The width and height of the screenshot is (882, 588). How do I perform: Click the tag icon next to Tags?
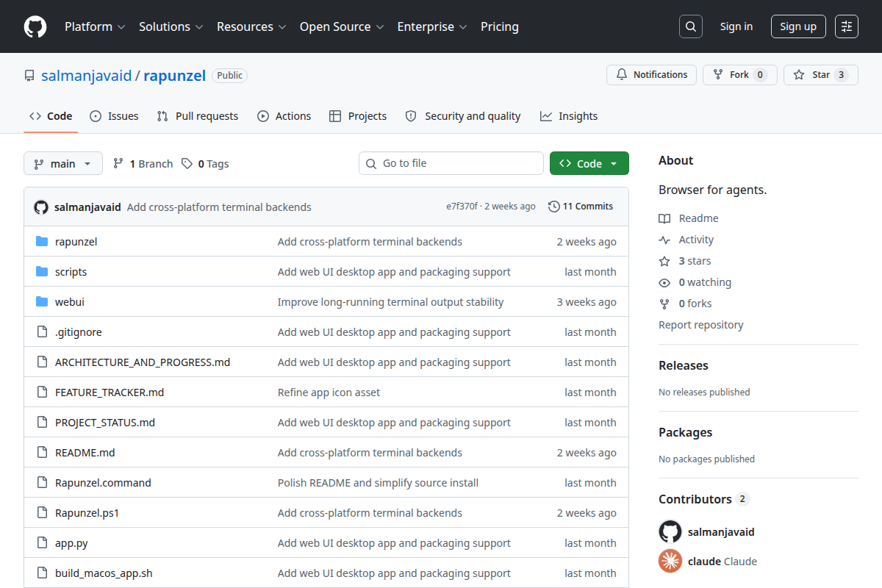(x=187, y=164)
